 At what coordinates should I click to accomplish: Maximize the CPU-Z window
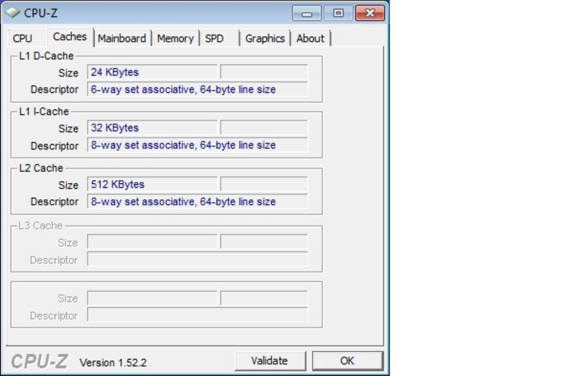tap(338, 13)
